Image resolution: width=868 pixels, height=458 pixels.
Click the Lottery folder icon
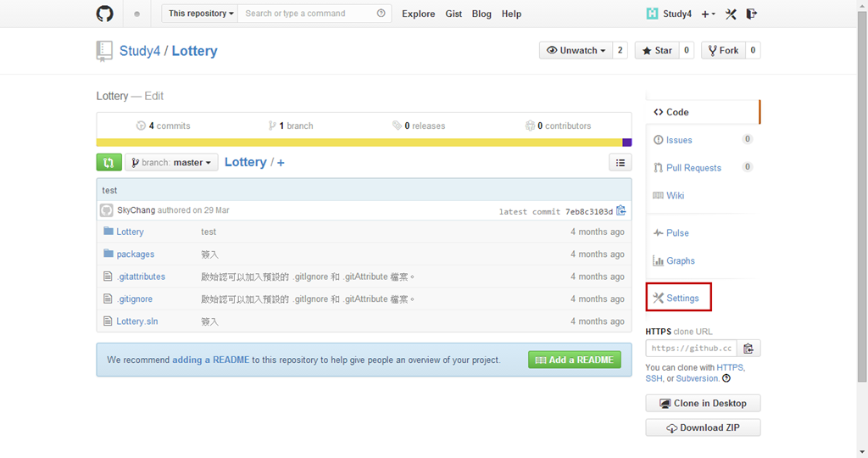[x=108, y=231]
